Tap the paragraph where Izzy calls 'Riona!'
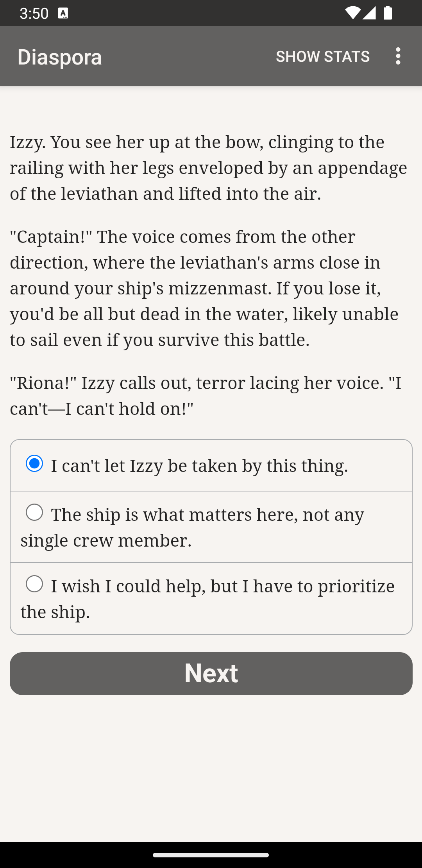Screen dimensions: 422x868 pyautogui.click(x=206, y=396)
